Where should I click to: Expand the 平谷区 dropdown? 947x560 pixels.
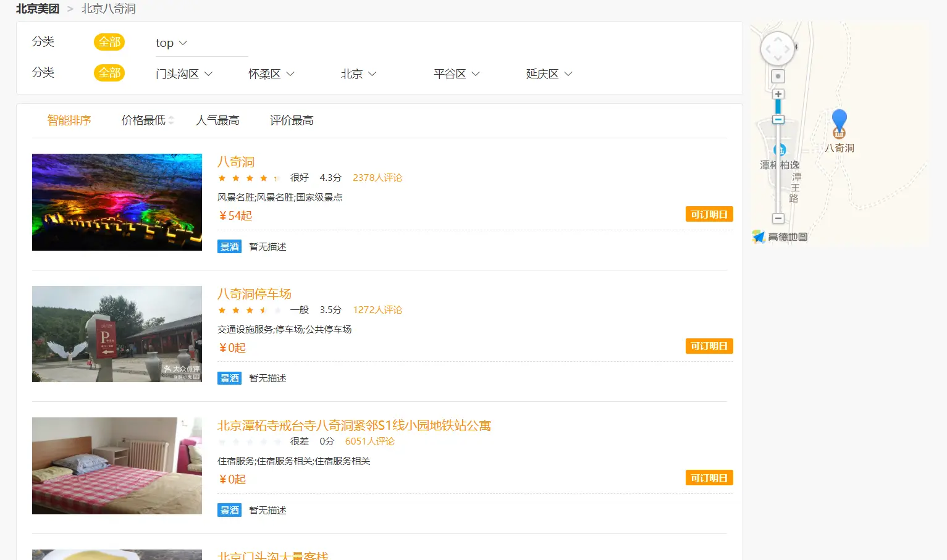tap(457, 74)
